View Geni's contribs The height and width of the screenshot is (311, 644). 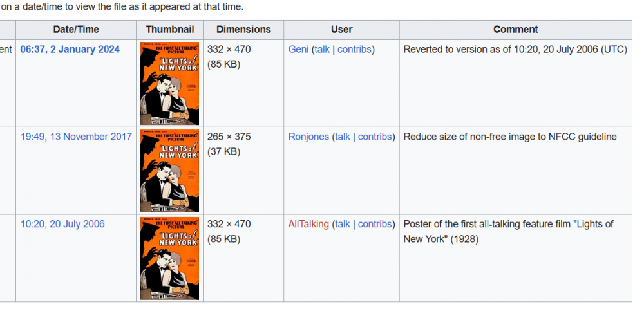tap(354, 50)
